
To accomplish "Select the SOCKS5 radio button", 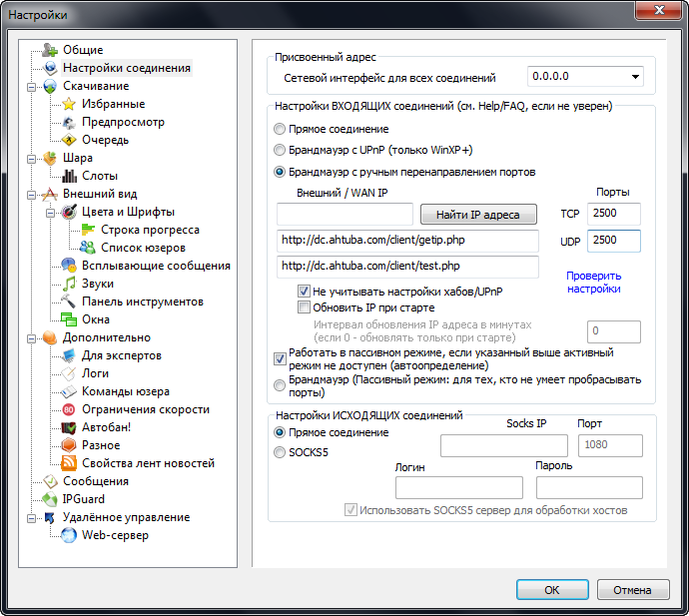I will [x=280, y=452].
